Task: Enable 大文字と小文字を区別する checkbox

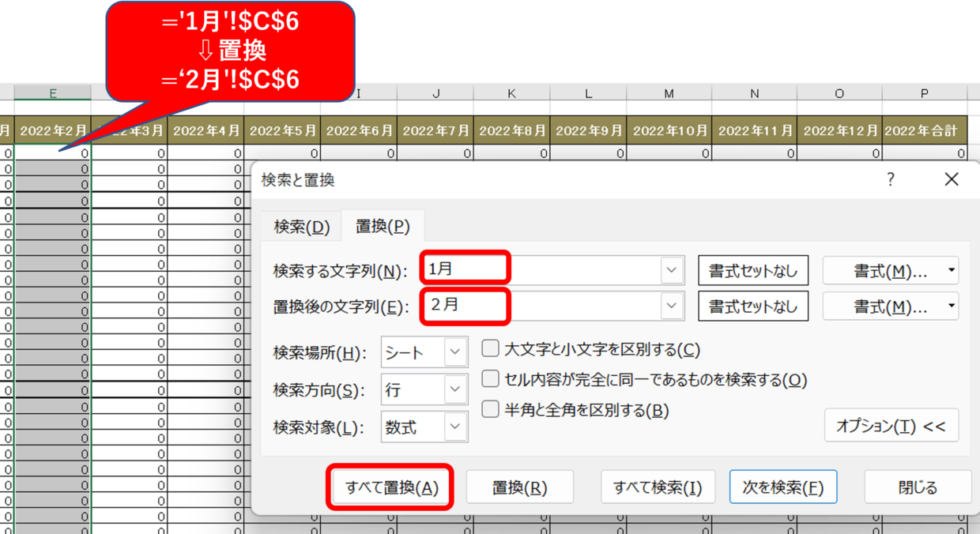Action: point(491,349)
